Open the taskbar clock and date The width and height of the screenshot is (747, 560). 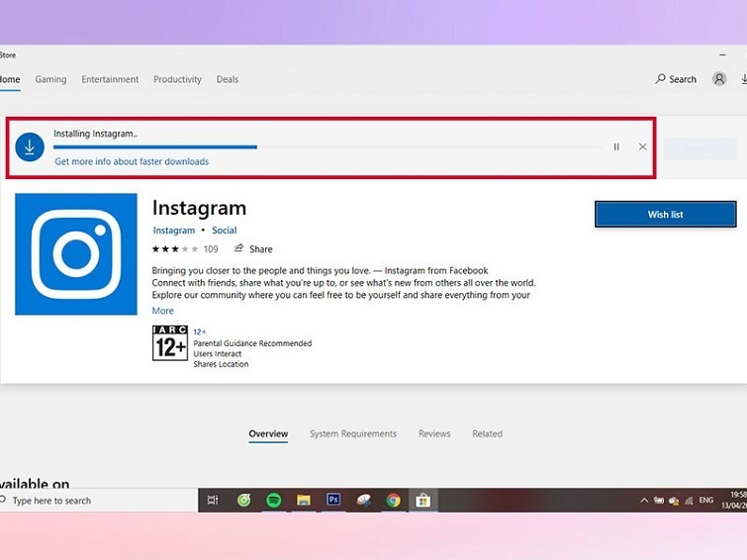coord(734,500)
